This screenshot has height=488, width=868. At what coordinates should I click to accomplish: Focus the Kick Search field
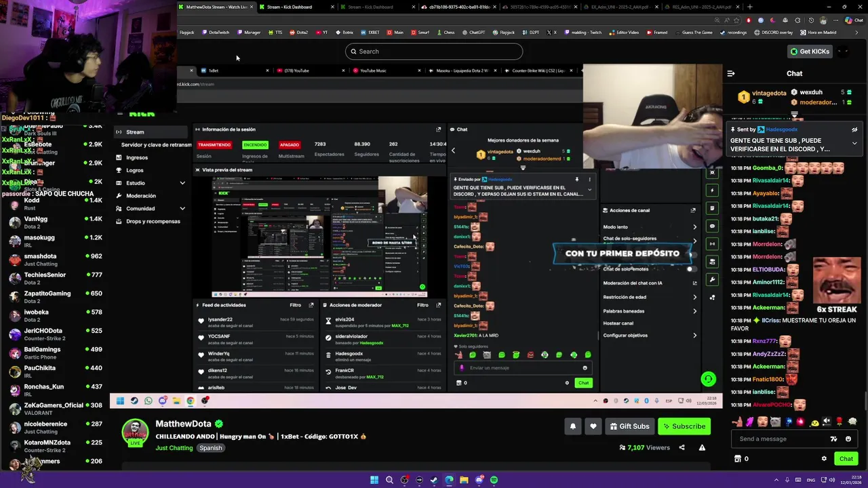[434, 52]
